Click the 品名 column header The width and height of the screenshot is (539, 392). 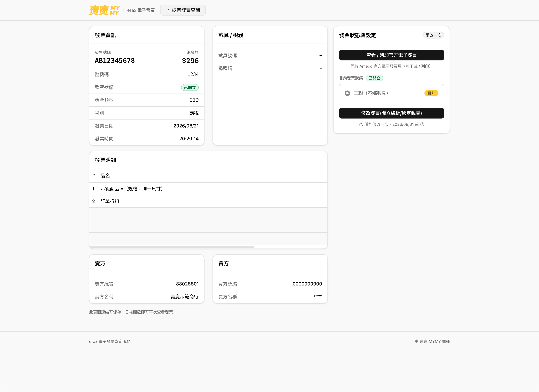click(105, 176)
